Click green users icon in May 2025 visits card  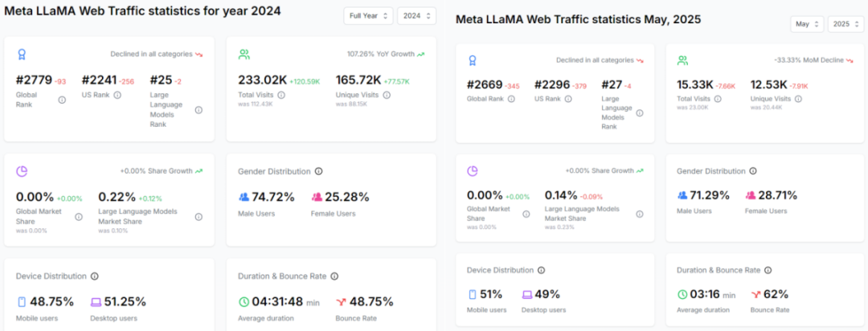[x=682, y=60]
